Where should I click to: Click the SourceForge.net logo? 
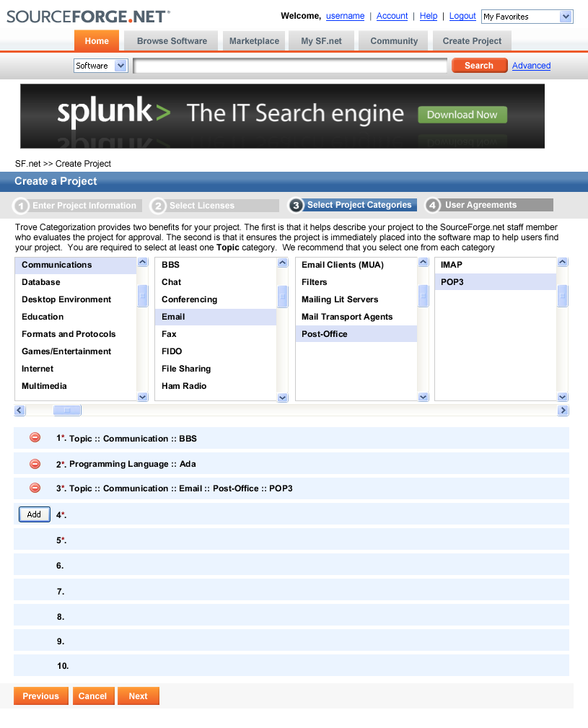tap(88, 17)
